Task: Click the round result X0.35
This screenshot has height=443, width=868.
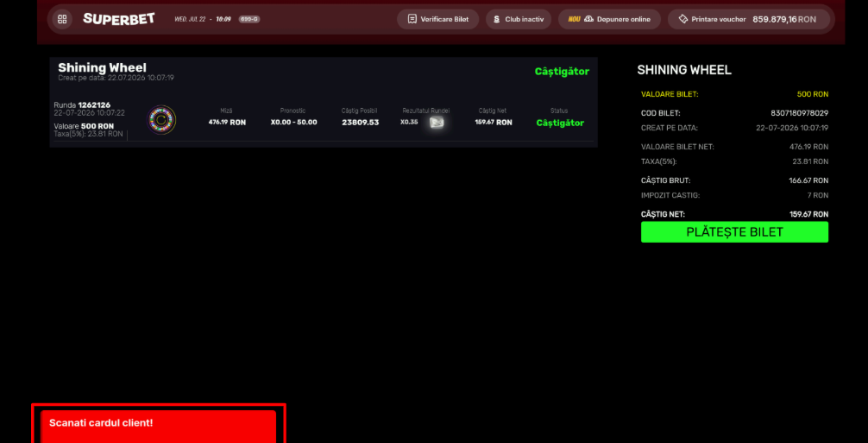Action: coord(409,123)
